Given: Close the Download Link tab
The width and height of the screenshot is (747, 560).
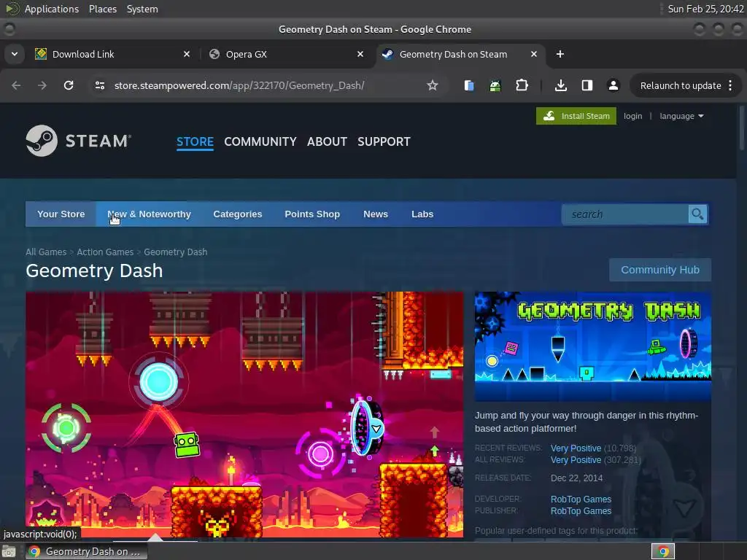Looking at the screenshot, I should coord(187,54).
